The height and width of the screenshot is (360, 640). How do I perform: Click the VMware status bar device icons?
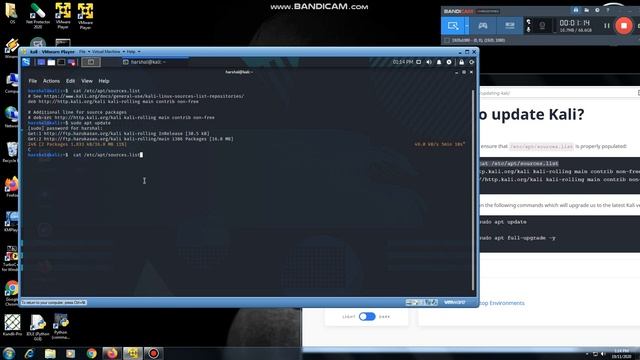pos(422,302)
